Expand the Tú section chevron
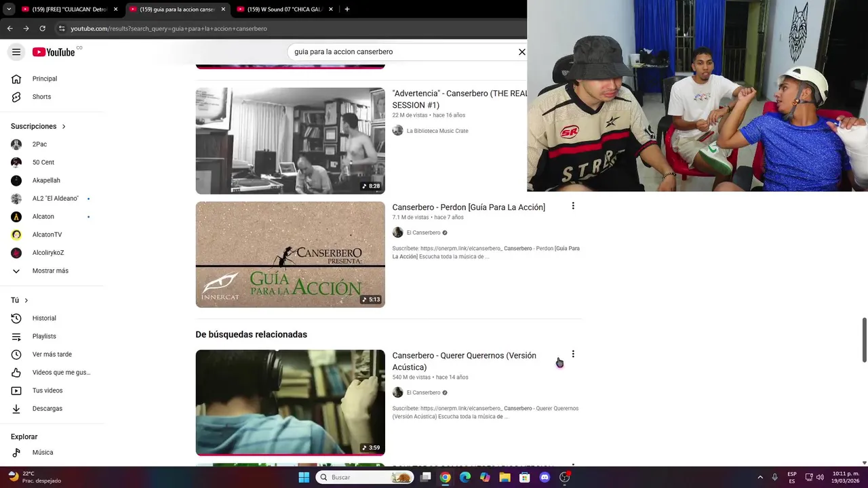868x488 pixels. click(x=26, y=300)
